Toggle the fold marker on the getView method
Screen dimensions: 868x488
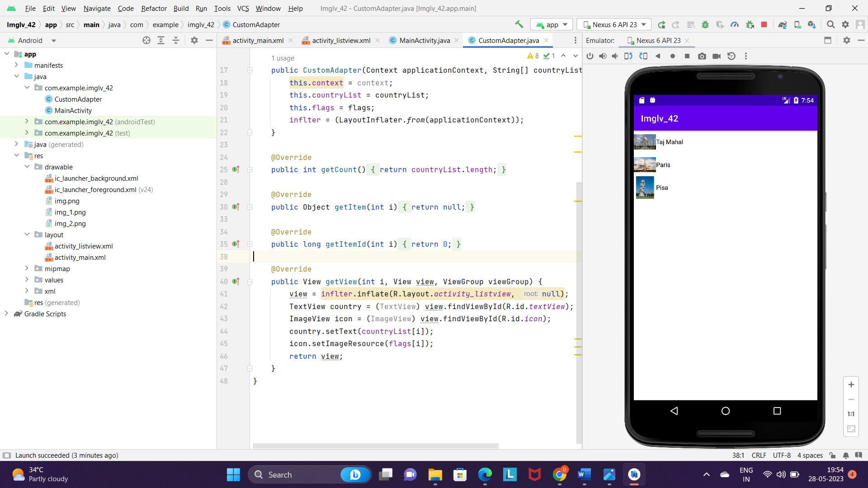250,282
